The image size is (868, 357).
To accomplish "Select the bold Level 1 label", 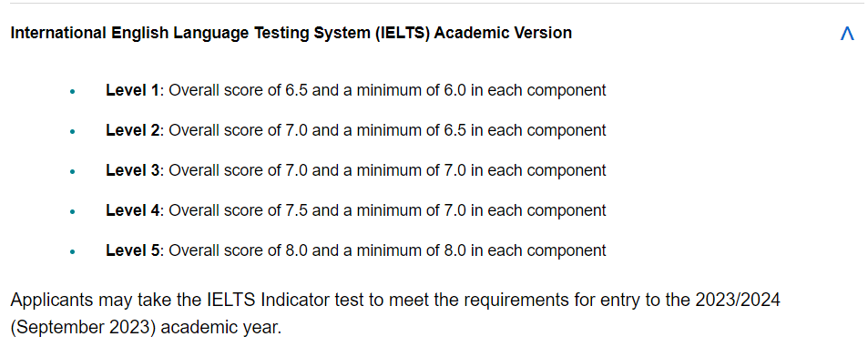I will point(132,90).
